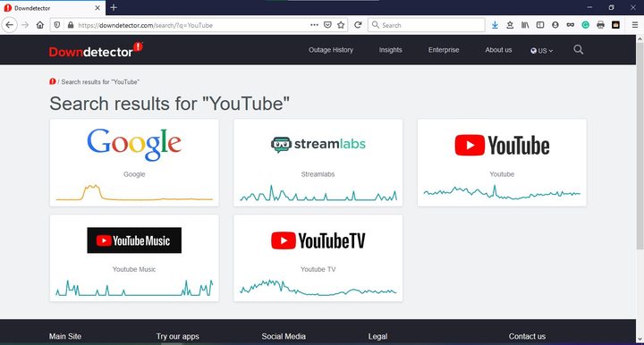Viewport: 644px width, 345px height.
Task: Open the Firefox account avatar icon
Action: click(x=555, y=25)
